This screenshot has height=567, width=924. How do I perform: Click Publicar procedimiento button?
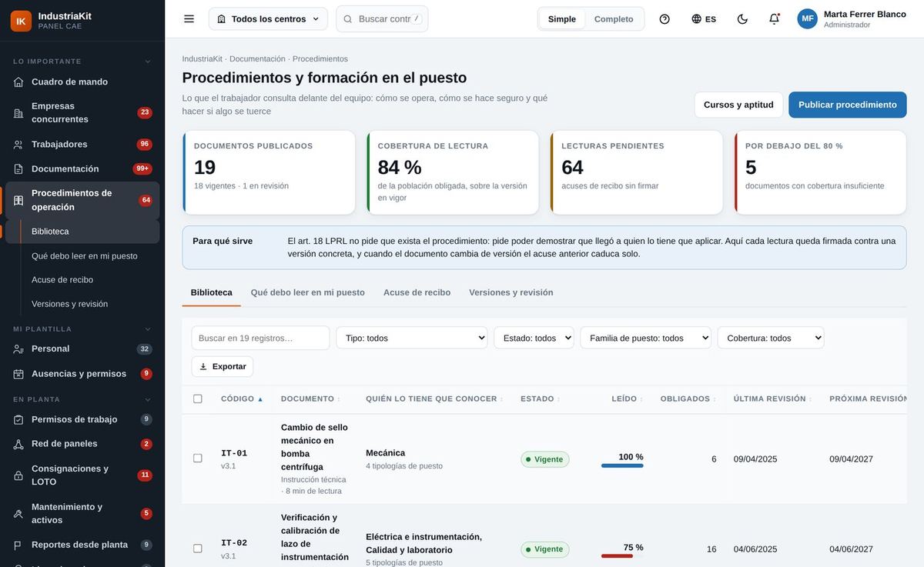[x=848, y=105]
